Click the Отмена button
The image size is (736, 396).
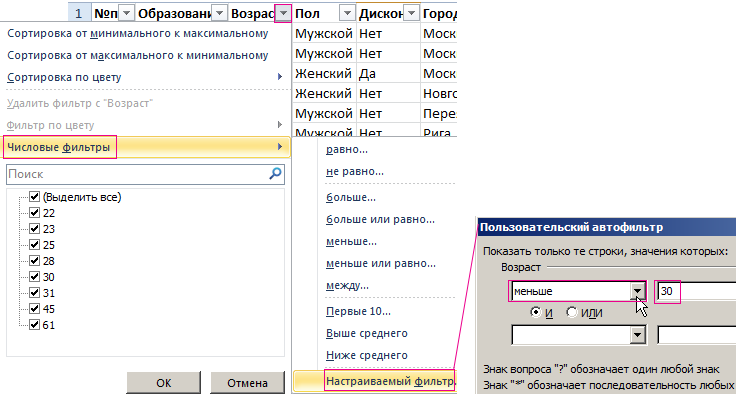coord(247,383)
